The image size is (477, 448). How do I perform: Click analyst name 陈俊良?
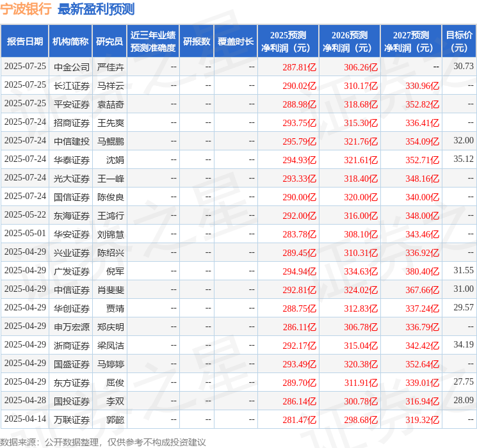[x=110, y=197]
